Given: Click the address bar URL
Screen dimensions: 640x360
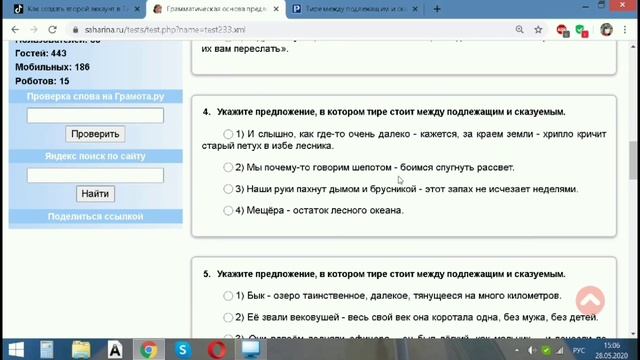Looking at the screenshot, I should 165,29.
